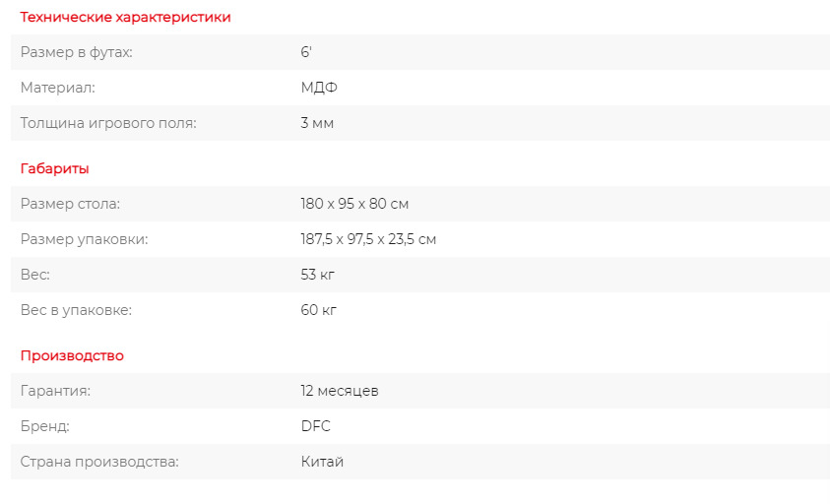Select the "DFC" brand value
This screenshot has height=504, width=830.
(x=316, y=426)
